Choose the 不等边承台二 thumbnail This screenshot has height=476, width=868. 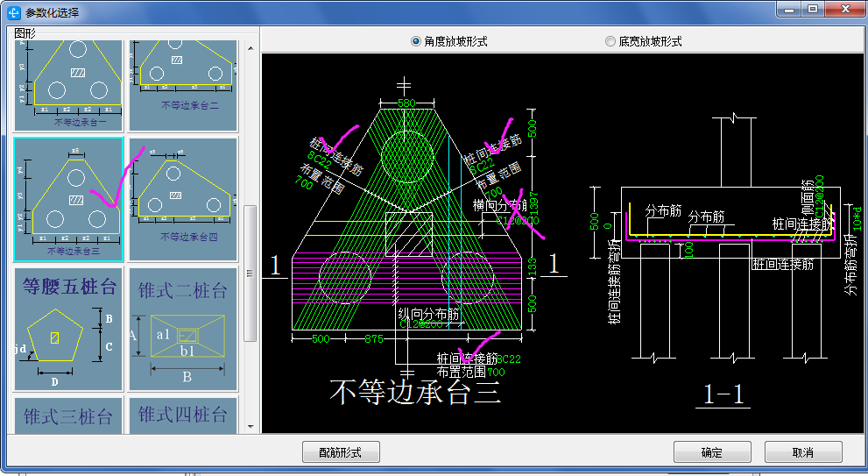(183, 85)
